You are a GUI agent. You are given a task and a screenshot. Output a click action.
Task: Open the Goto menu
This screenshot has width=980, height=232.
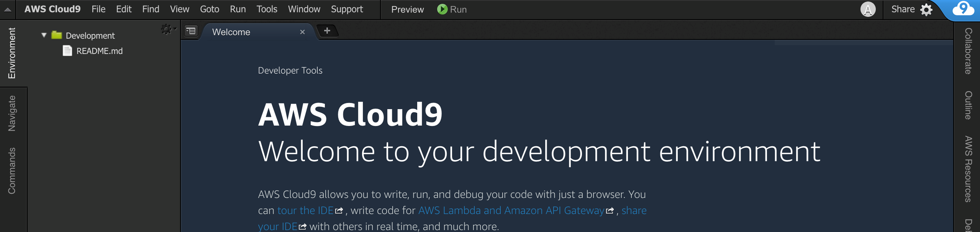tap(210, 9)
